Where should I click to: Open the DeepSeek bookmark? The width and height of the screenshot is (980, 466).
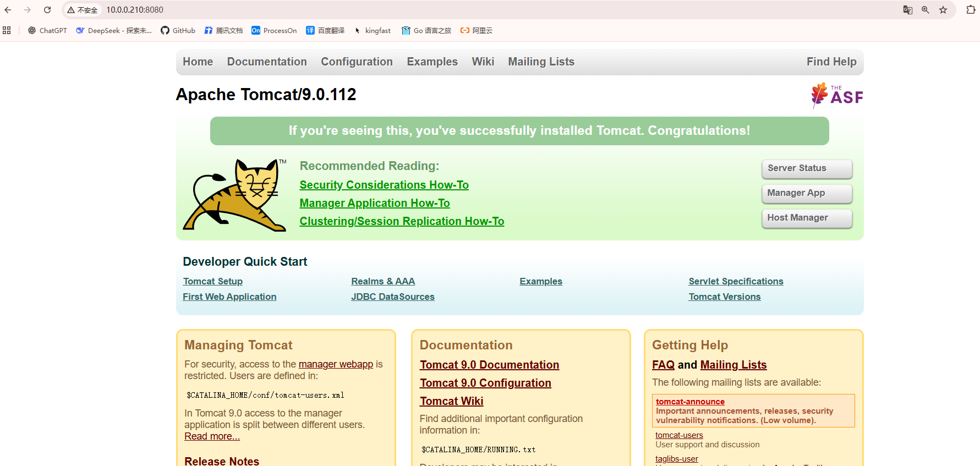pos(114,31)
